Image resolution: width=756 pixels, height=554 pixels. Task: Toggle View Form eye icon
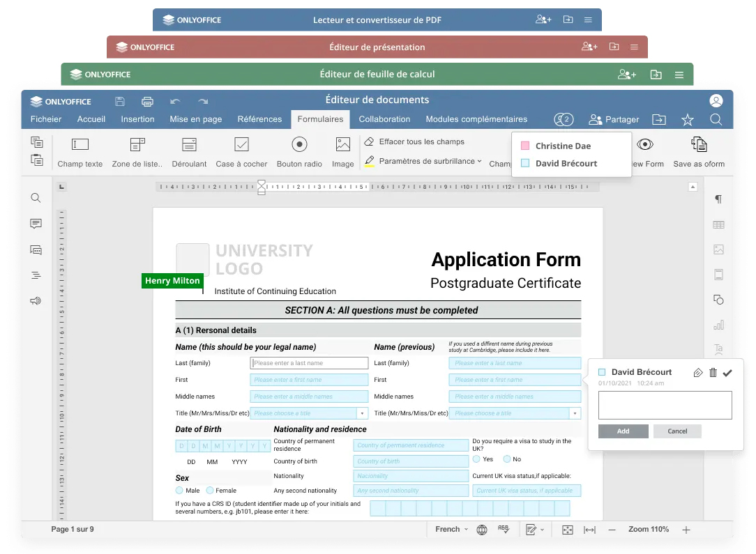(644, 144)
